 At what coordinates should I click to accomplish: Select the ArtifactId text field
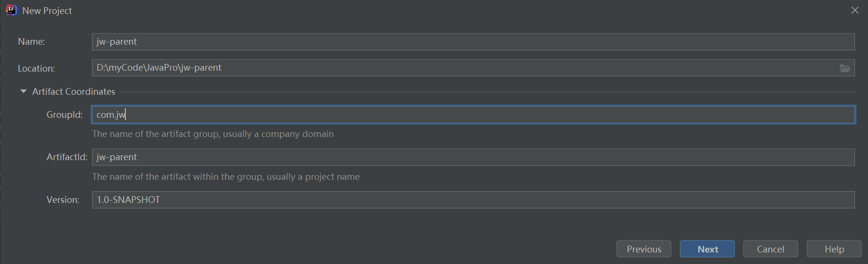click(473, 157)
